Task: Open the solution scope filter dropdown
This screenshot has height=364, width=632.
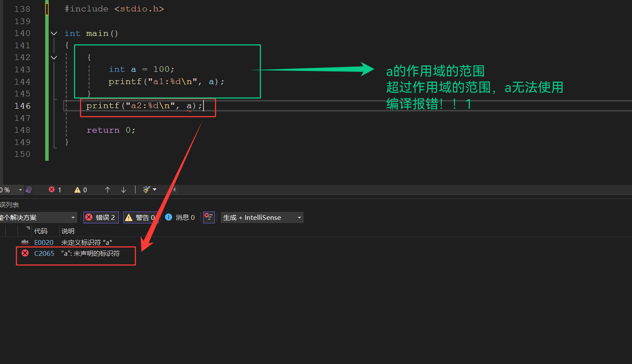Action: click(38, 217)
